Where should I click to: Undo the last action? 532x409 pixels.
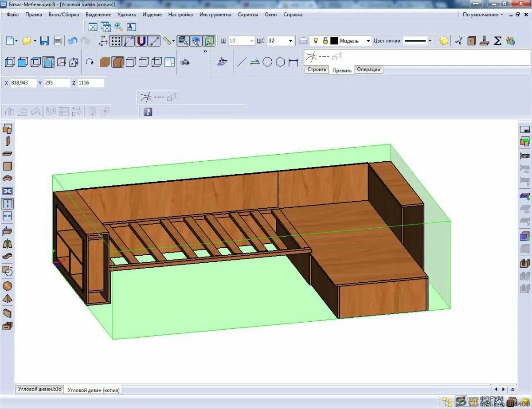[73, 41]
